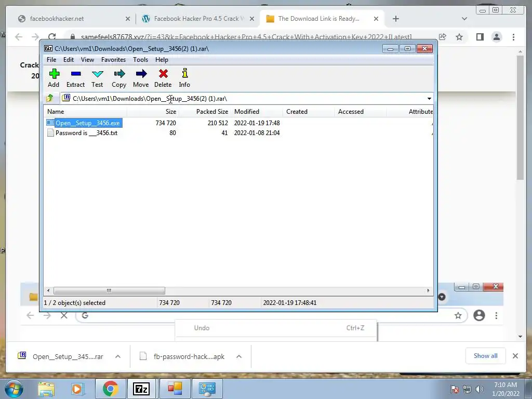Click the horizontal scrollbar left arrow
The image size is (532, 399).
click(48, 290)
